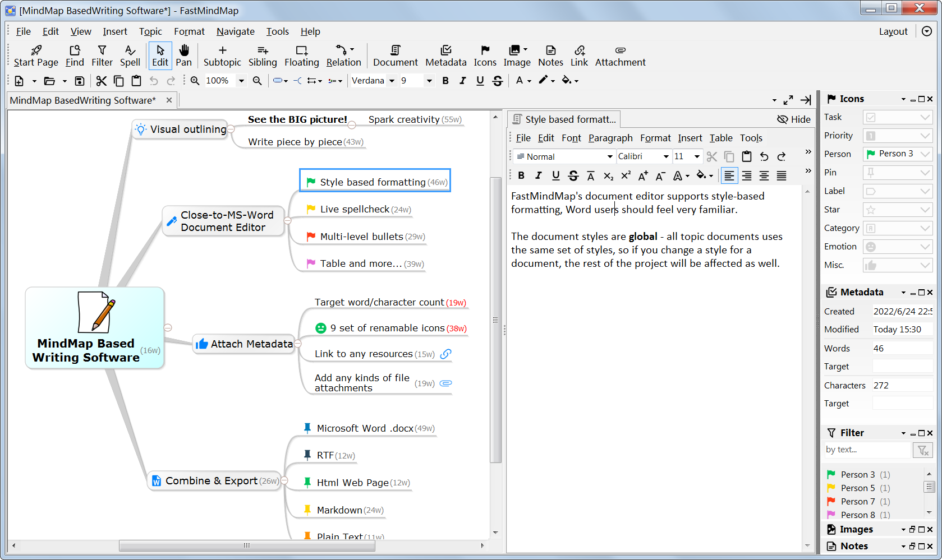Screen dimensions: 942x560
Task: Undo in the document editor
Action: (764, 156)
